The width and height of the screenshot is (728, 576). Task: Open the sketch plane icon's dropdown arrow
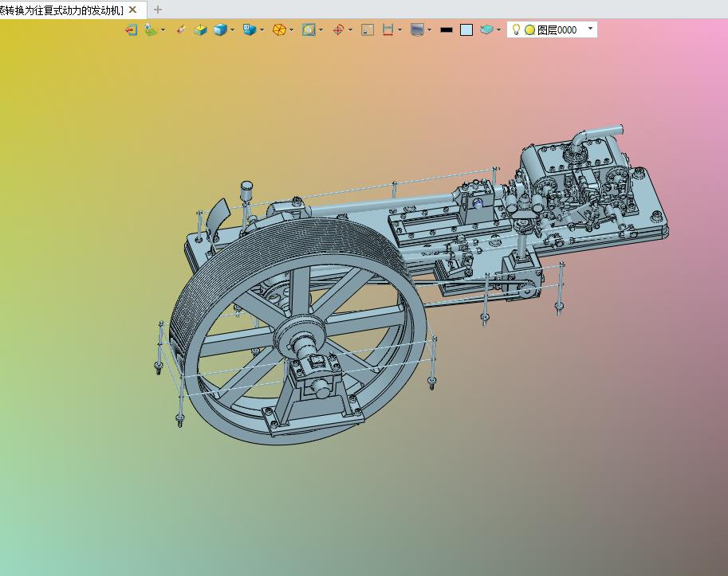[x=163, y=30]
